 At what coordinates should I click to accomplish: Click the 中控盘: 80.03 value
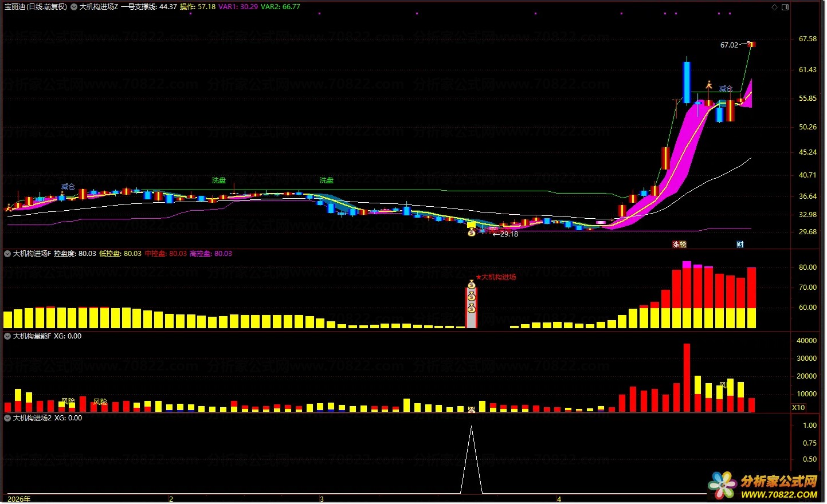coord(166,254)
